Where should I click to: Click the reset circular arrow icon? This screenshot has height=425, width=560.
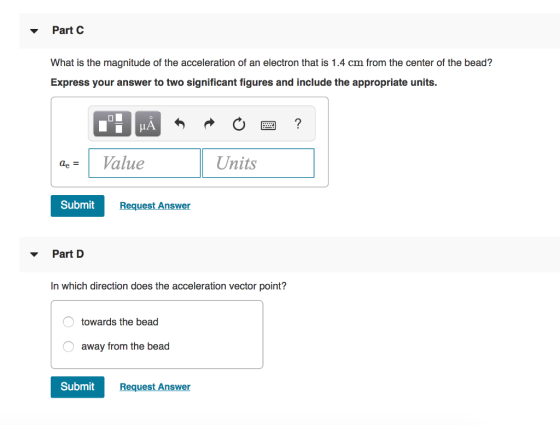click(239, 124)
